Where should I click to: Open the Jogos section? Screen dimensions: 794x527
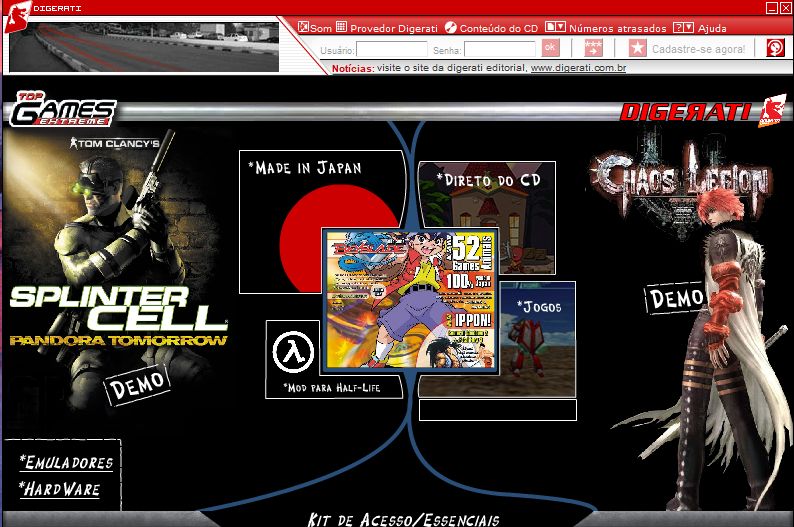tap(538, 306)
